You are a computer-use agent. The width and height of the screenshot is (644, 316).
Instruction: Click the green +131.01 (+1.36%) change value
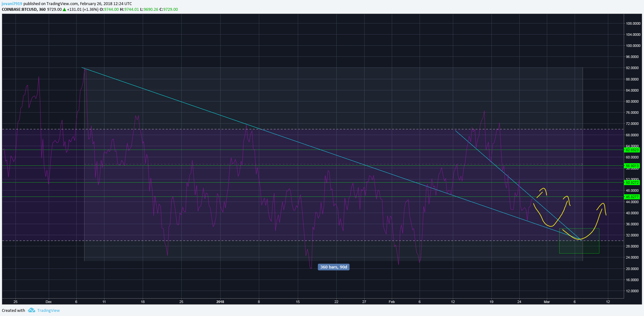tap(83, 10)
